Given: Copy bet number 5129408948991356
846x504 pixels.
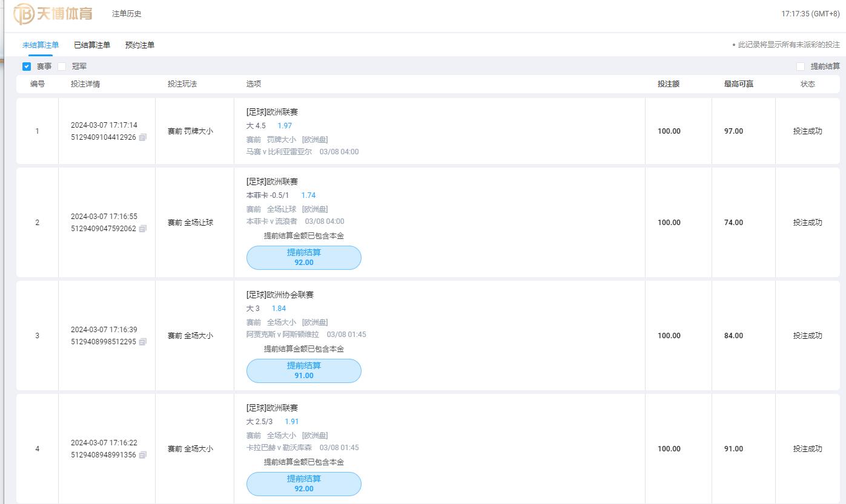Looking at the screenshot, I should click(143, 455).
